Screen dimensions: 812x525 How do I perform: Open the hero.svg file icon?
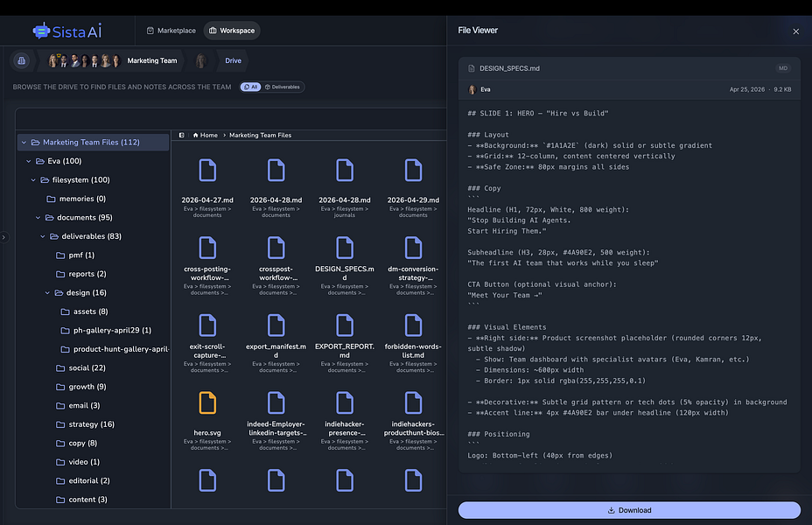pyautogui.click(x=207, y=402)
